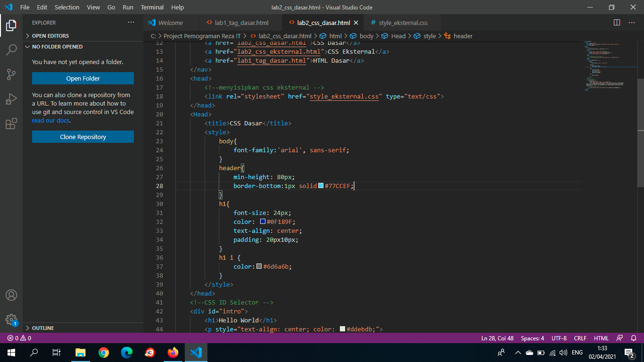
Task: Follow the 'read our docs' link
Action: pos(51,121)
